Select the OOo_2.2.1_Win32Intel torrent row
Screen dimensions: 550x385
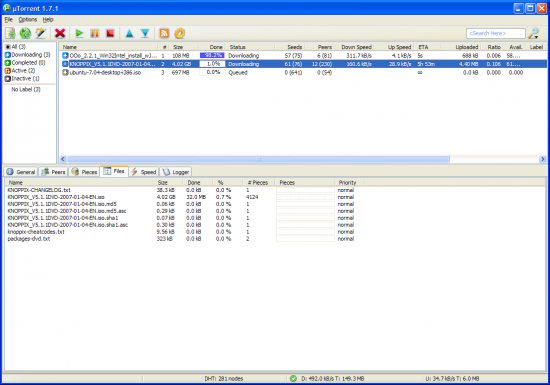(303, 55)
